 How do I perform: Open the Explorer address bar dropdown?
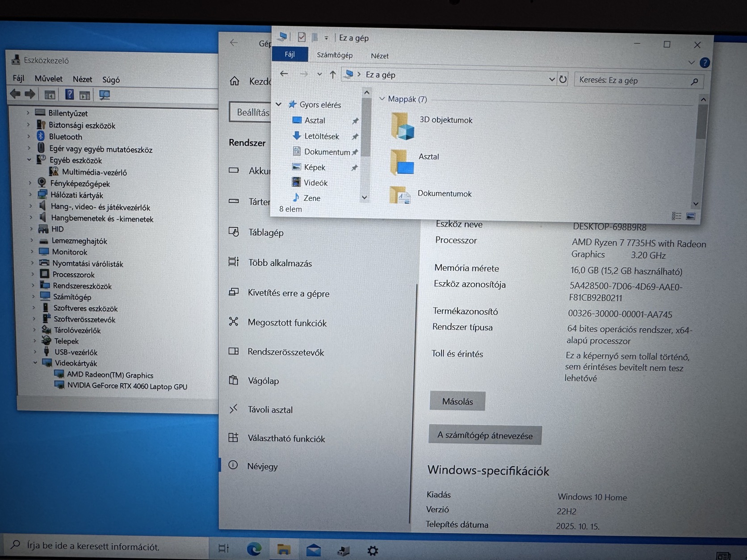(x=552, y=79)
